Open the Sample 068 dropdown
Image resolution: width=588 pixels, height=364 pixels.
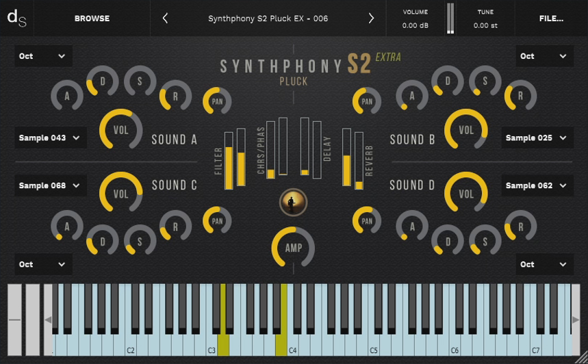pos(50,185)
